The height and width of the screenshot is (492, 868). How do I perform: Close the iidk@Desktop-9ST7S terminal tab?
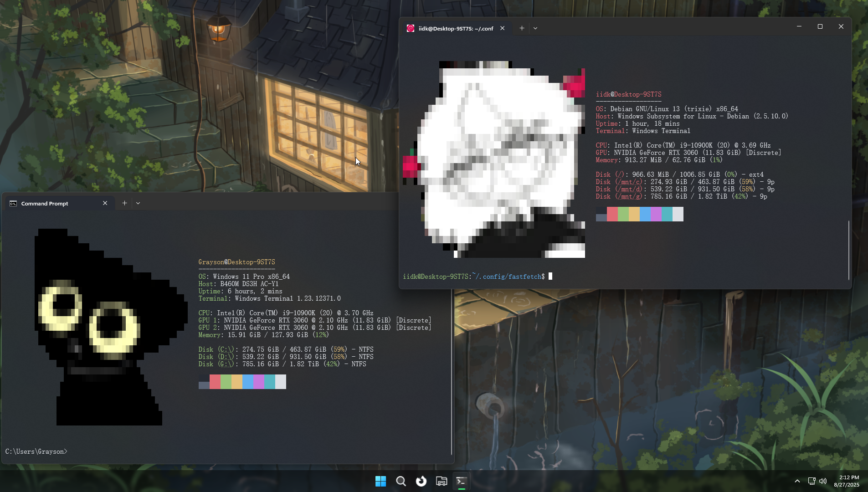[x=502, y=28]
